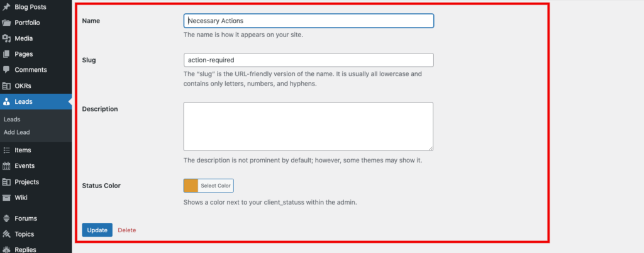Open the Select Color picker button

216,186
